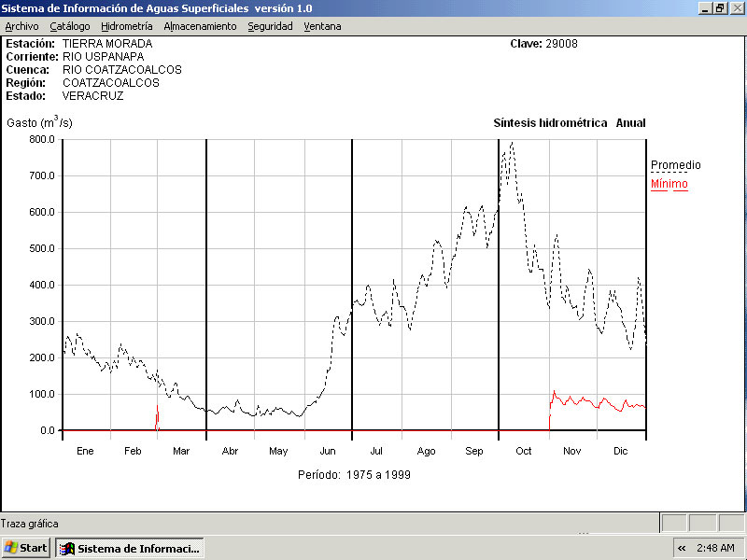Click the Período 1975 a 1999 caption
This screenshot has height=560, width=747.
[354, 474]
